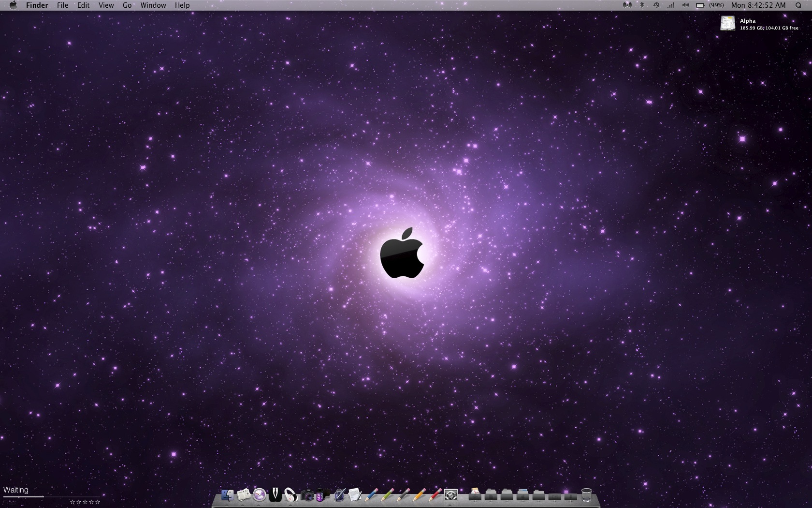The width and height of the screenshot is (812, 508).
Task: Launch the purple Safari compass in Dock
Action: 260,495
